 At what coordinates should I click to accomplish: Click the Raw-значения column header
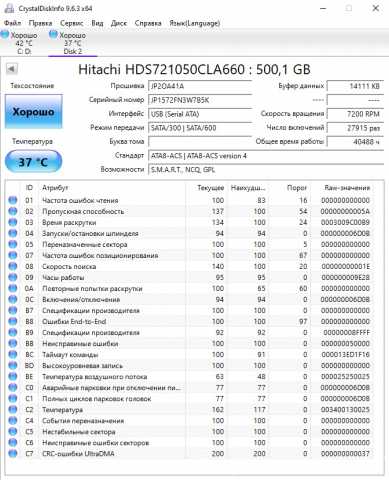tap(347, 188)
